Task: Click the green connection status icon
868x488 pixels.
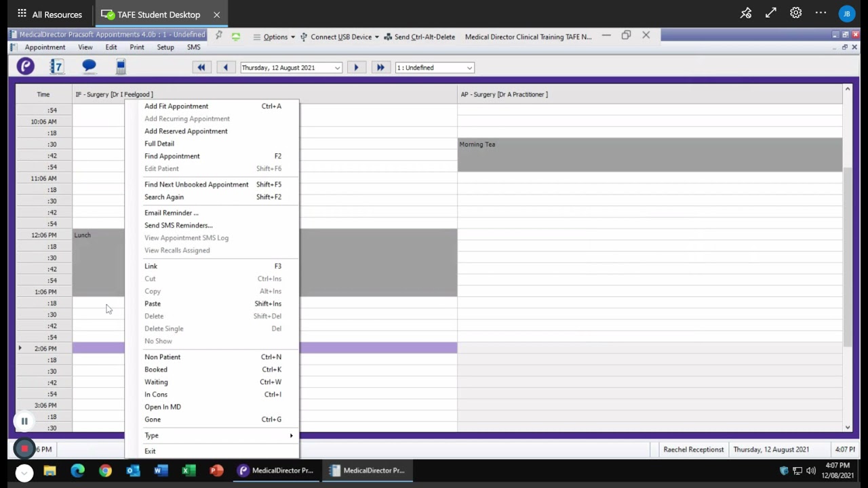Action: coord(236,37)
